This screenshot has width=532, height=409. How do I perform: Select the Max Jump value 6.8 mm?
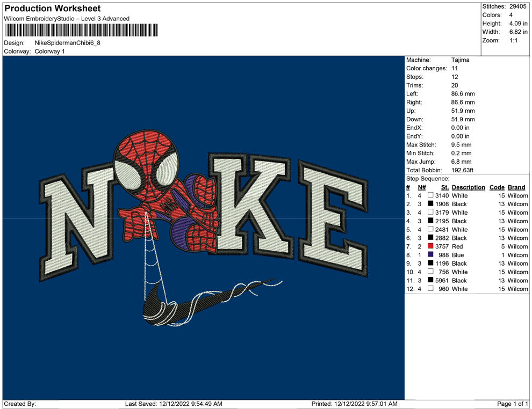pyautogui.click(x=461, y=162)
